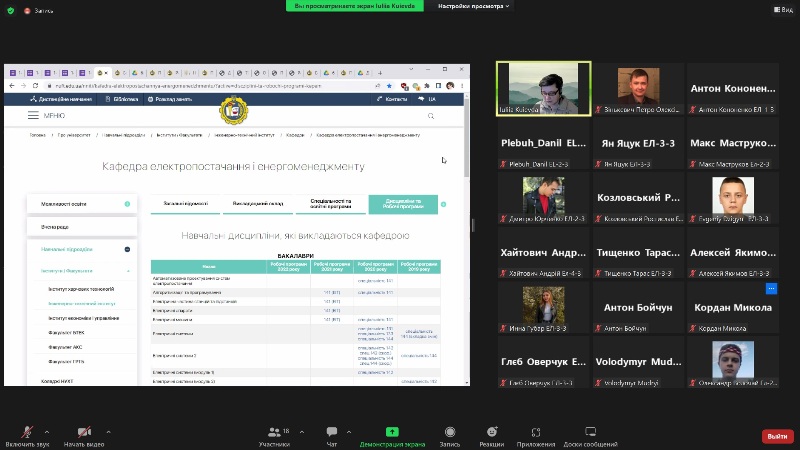Click the red Выйти leave button
The image size is (800, 450).
point(776,436)
